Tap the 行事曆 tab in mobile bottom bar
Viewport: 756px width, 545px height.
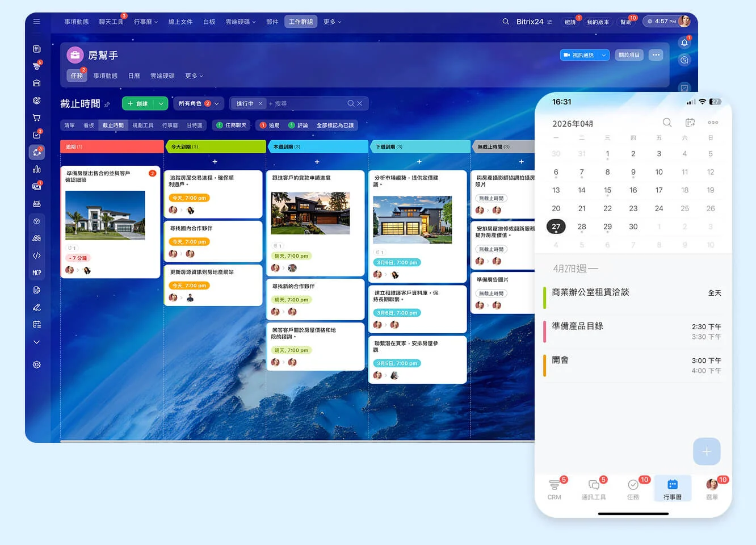click(x=673, y=489)
